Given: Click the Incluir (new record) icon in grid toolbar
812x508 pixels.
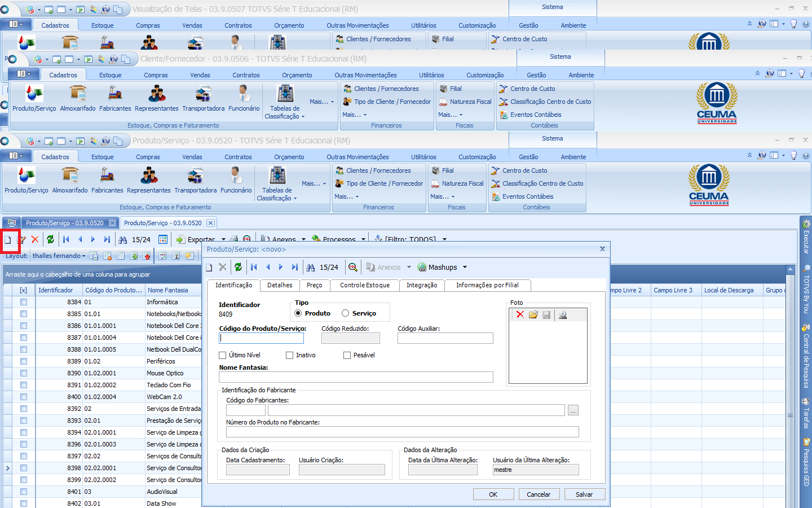Looking at the screenshot, I should [8, 239].
